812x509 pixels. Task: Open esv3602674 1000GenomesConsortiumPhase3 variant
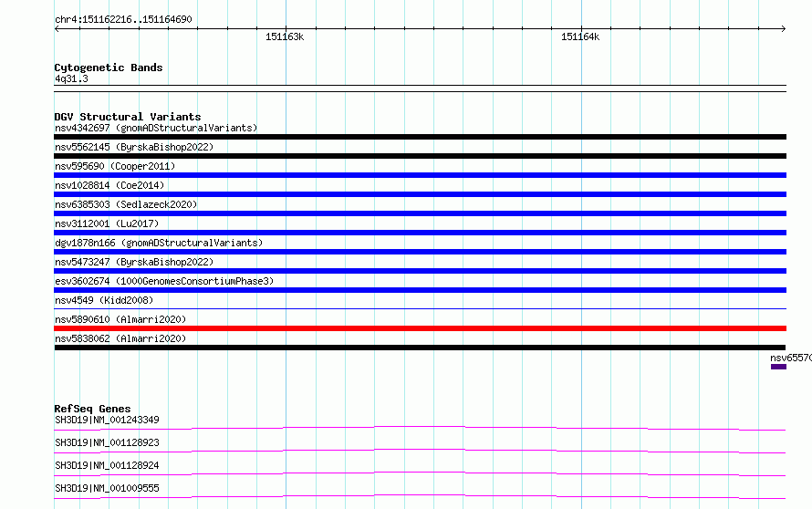[164, 281]
